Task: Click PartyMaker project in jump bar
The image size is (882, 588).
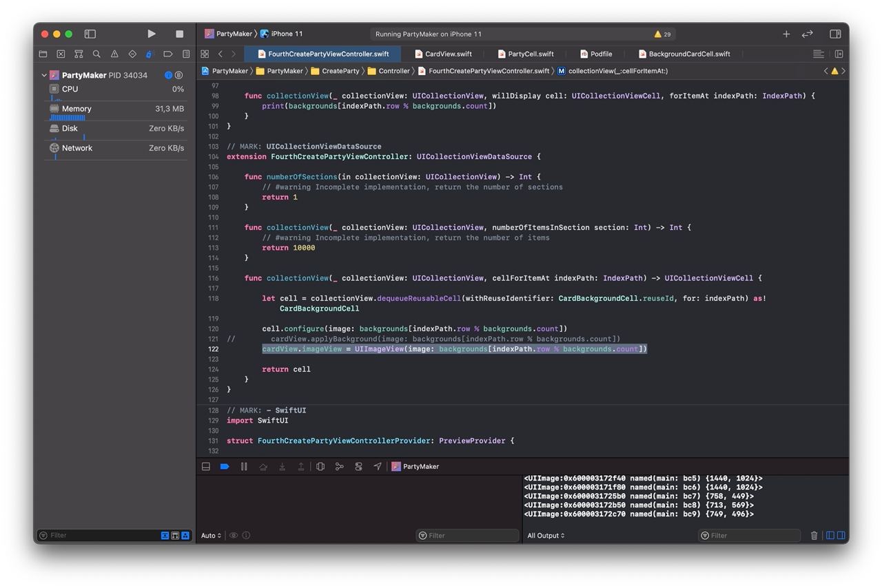Action: 225,71
